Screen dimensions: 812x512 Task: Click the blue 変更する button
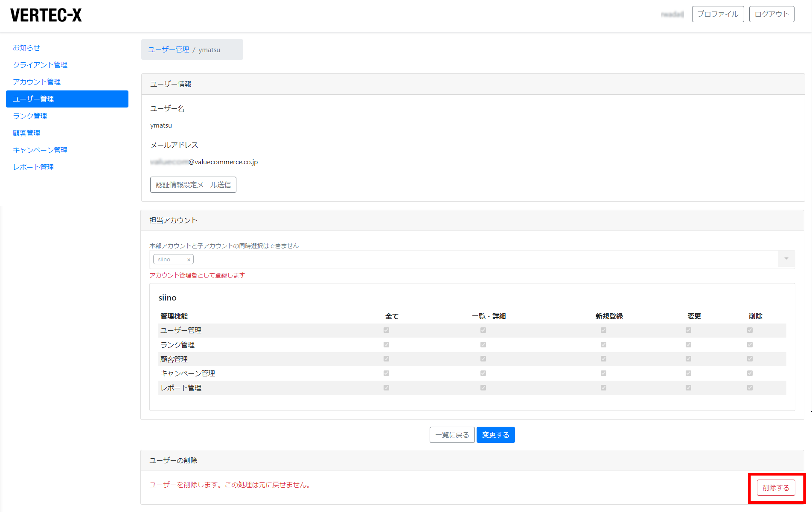(495, 435)
